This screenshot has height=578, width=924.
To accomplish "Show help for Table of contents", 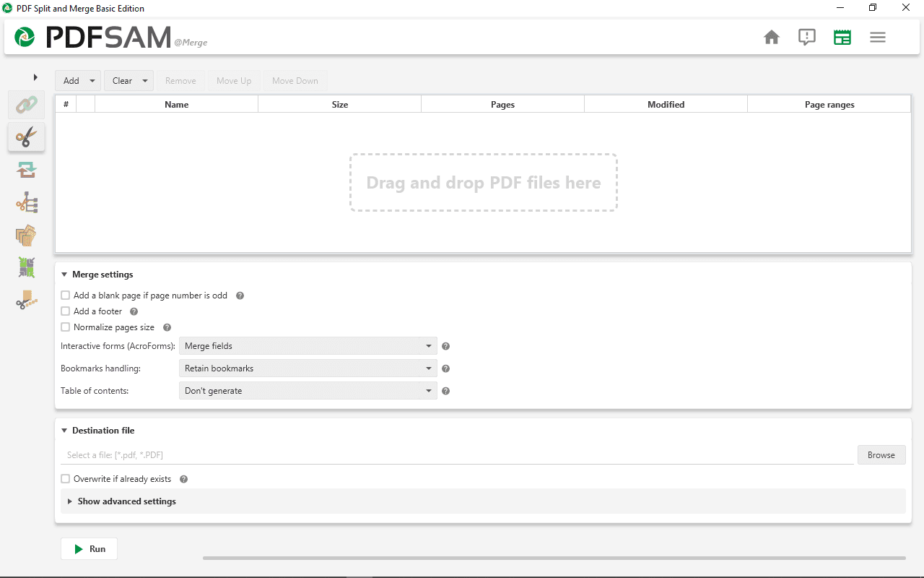I will tap(445, 391).
